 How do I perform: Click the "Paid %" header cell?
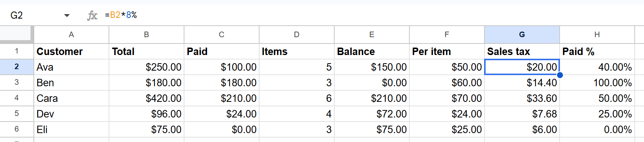pyautogui.click(x=597, y=51)
